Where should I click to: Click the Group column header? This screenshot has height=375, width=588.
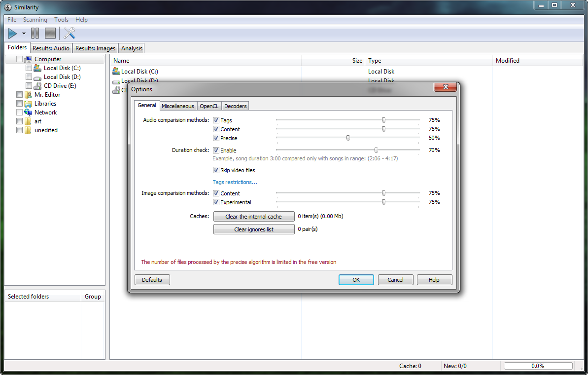(93, 297)
